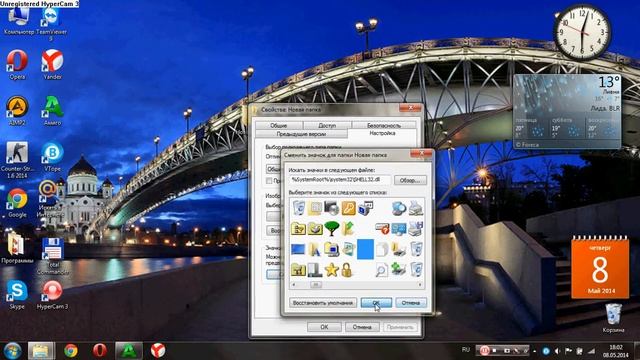Click the weather gadget showing 13°
Image resolution: width=640 pixels, height=360 pixels.
[567, 111]
